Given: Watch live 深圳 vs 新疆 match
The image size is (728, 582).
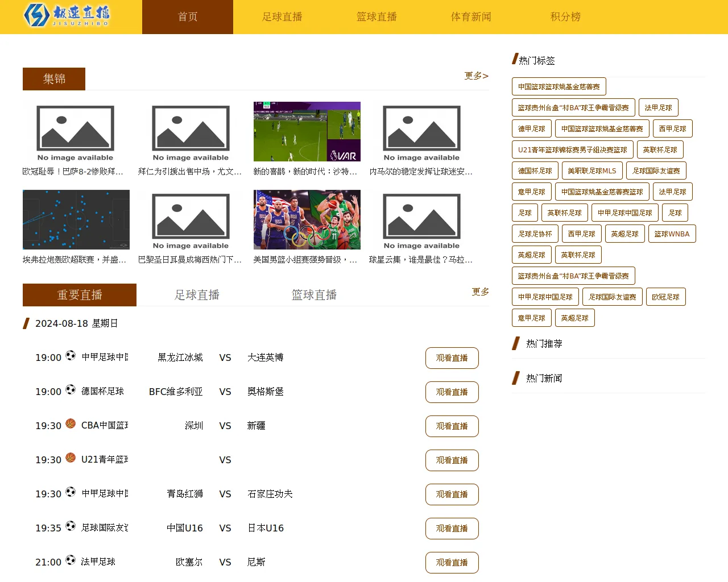Looking at the screenshot, I should coord(452,426).
